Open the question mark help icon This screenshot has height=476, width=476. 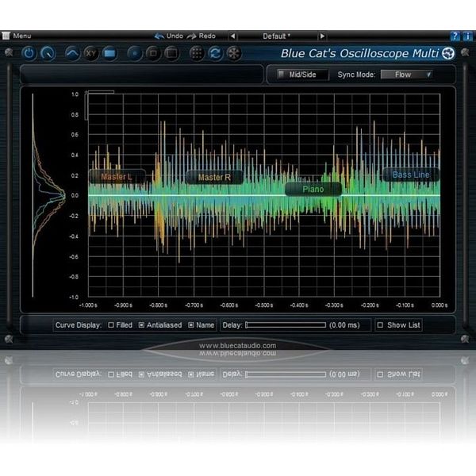click(x=455, y=36)
